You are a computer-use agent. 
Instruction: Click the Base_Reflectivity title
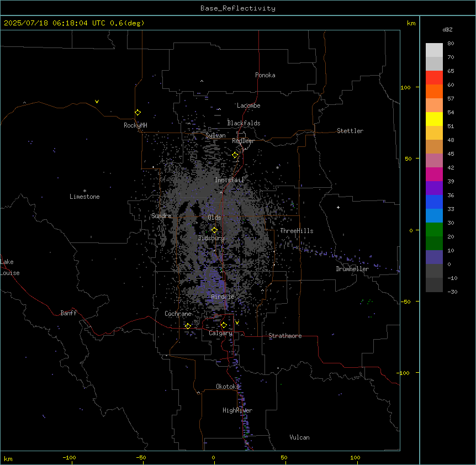[238, 8]
